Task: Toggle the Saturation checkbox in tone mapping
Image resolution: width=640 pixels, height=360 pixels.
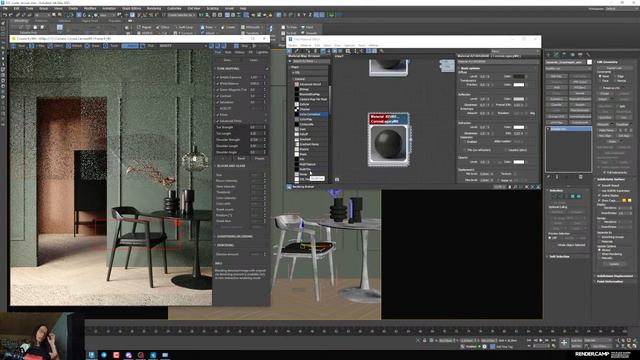Action: coord(218,102)
